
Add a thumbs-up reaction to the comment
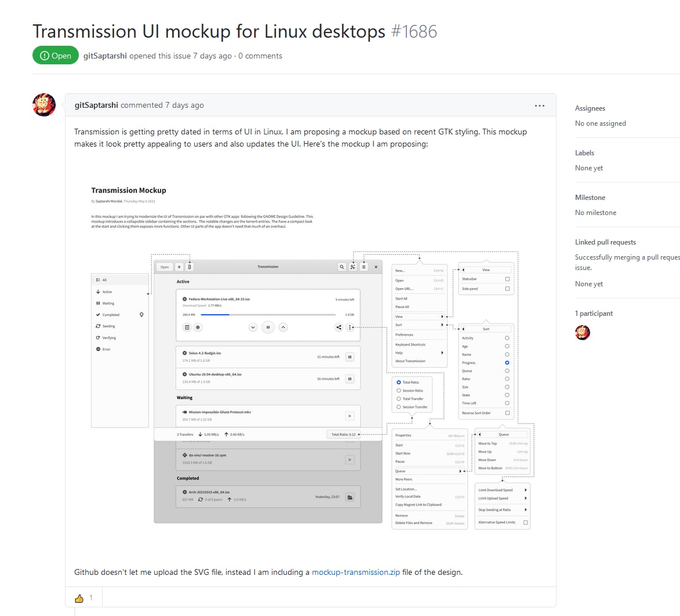pos(84,598)
